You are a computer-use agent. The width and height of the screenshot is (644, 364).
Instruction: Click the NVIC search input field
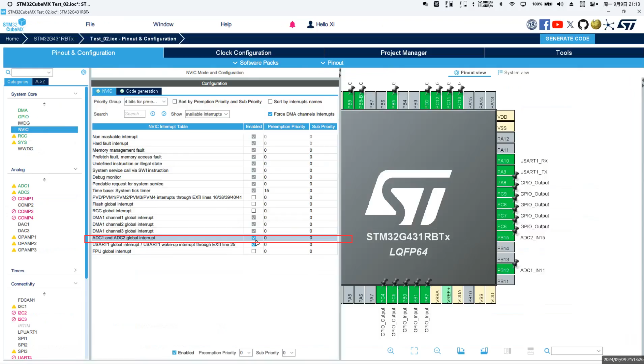[x=134, y=114]
